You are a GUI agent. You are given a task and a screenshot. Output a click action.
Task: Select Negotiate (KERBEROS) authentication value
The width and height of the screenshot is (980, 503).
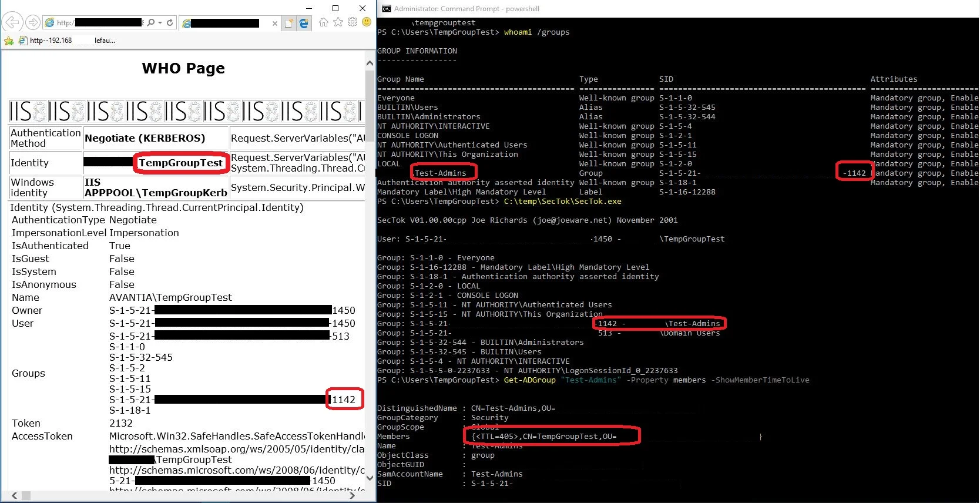point(145,138)
